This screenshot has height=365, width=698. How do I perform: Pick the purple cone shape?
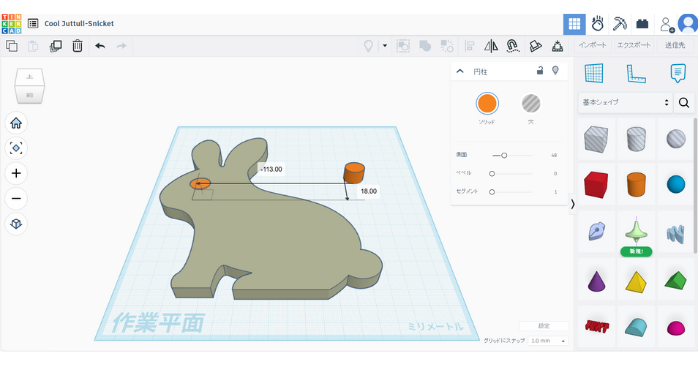[x=596, y=281]
